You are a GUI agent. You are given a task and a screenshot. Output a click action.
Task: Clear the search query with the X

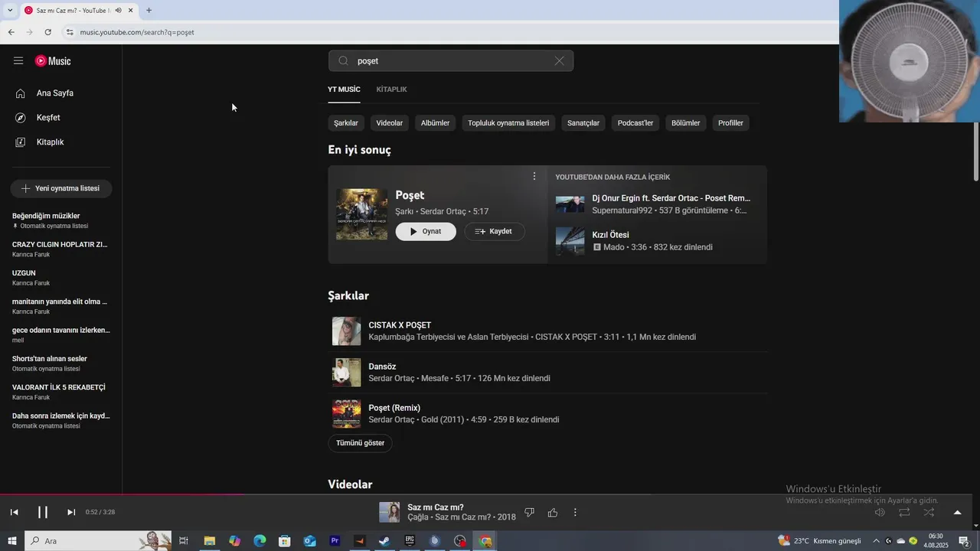[560, 61]
